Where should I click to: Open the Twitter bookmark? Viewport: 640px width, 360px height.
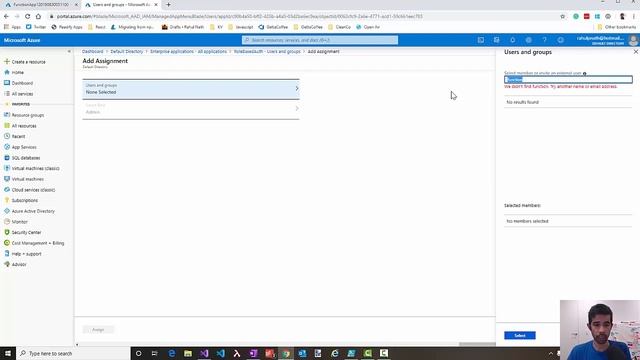[x=36, y=27]
